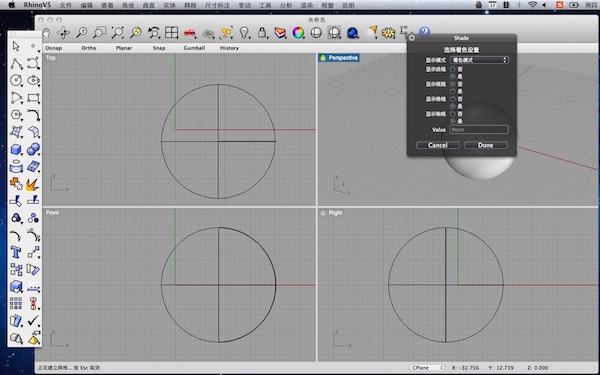The width and height of the screenshot is (600, 375).
Task: Open the layers stack icon in the toolbar
Action: pos(280,33)
